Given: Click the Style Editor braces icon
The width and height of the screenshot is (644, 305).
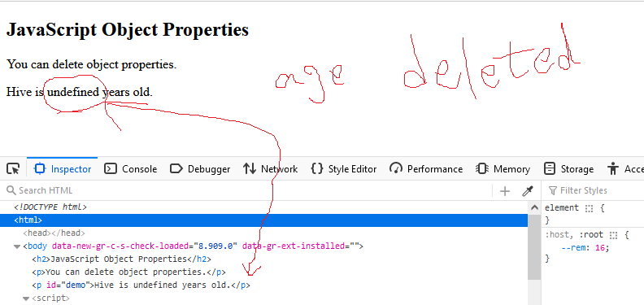Looking at the screenshot, I should click(x=317, y=169).
